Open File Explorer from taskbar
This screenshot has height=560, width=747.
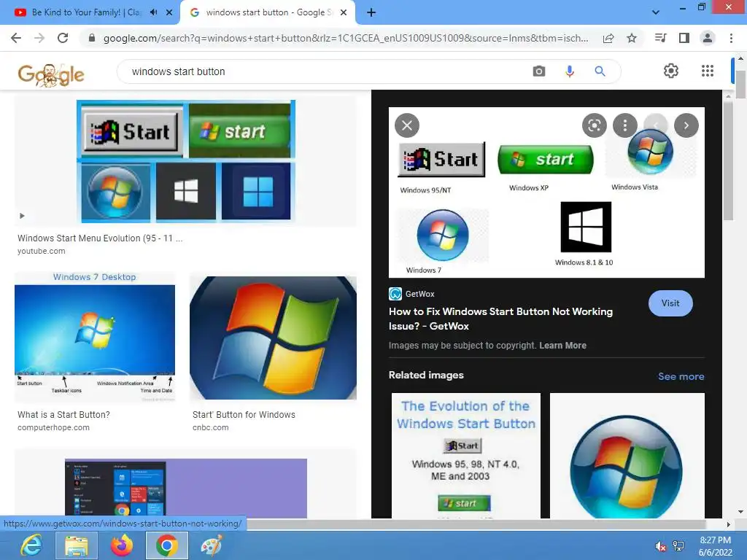[x=76, y=545]
